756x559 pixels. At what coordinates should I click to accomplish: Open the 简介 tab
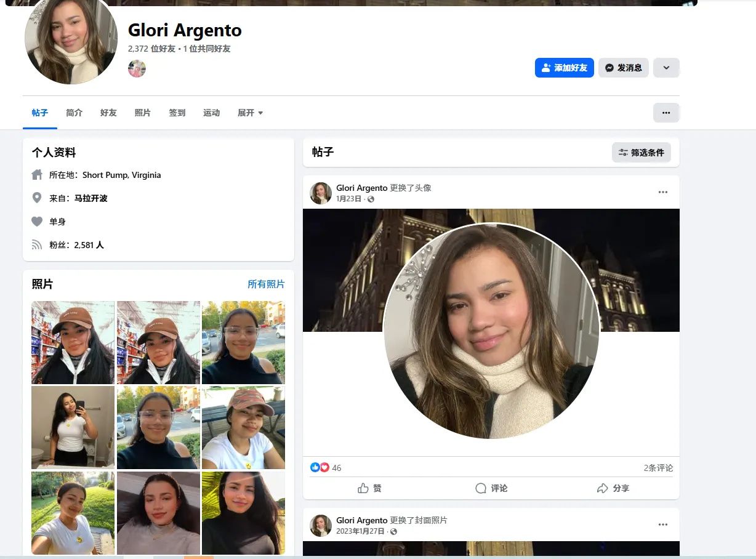pyautogui.click(x=74, y=113)
